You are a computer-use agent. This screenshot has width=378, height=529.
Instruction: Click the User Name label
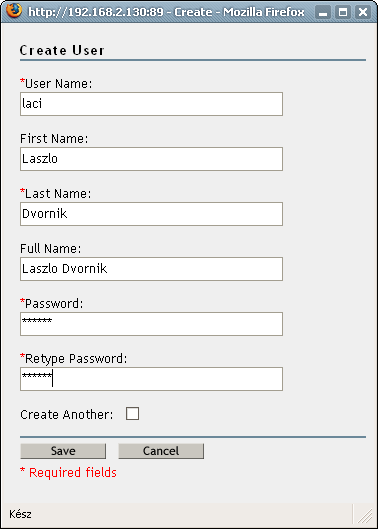coord(56,84)
